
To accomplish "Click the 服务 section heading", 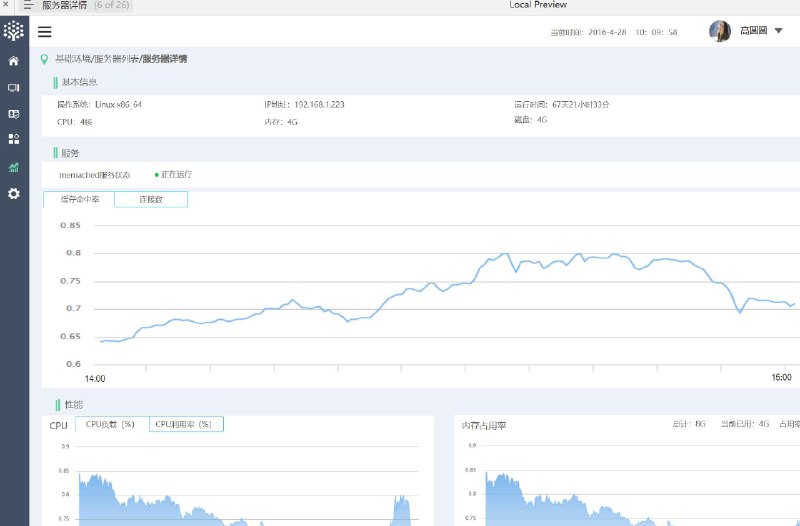I will (x=70, y=153).
